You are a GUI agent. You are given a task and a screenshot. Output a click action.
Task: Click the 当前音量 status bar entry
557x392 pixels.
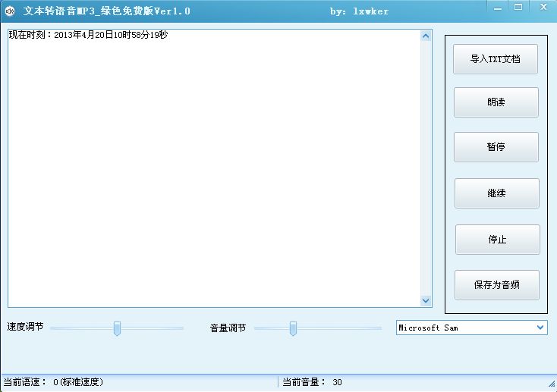coord(312,382)
